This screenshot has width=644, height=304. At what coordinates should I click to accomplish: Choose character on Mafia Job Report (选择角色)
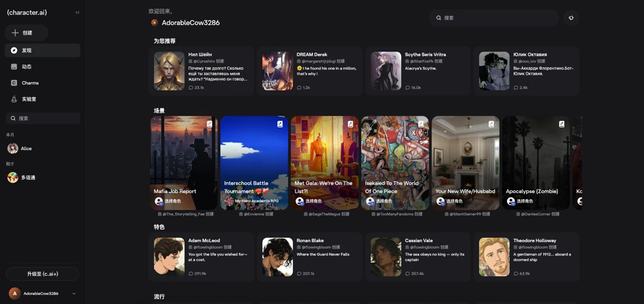[172, 201]
